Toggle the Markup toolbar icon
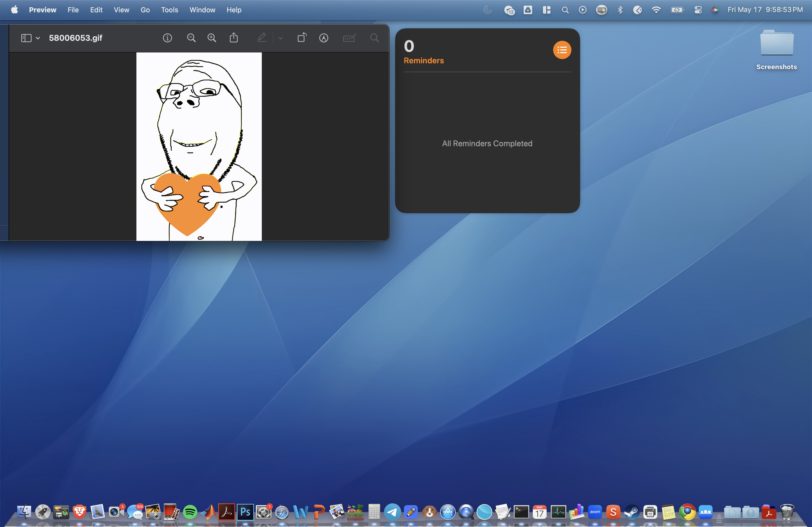The height and width of the screenshot is (527, 812). coord(324,38)
